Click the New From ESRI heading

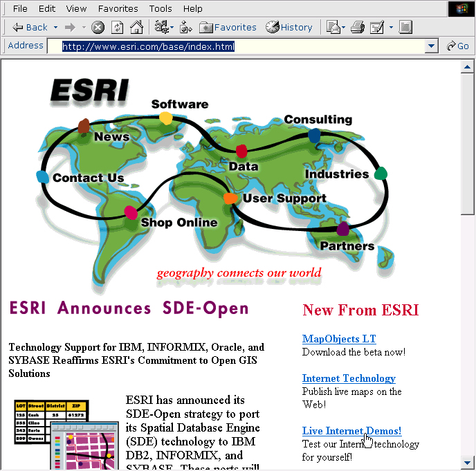click(x=360, y=310)
